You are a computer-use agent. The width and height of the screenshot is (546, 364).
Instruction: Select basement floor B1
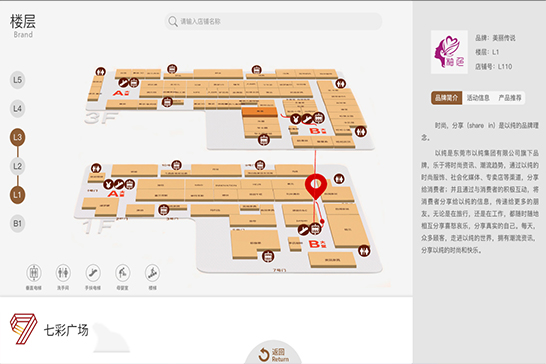click(x=17, y=224)
